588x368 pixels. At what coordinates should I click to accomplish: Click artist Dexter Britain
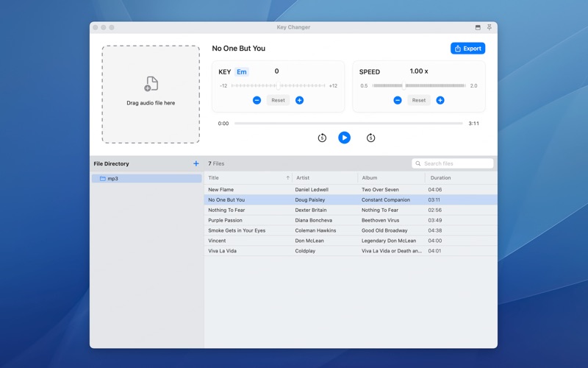(x=310, y=210)
